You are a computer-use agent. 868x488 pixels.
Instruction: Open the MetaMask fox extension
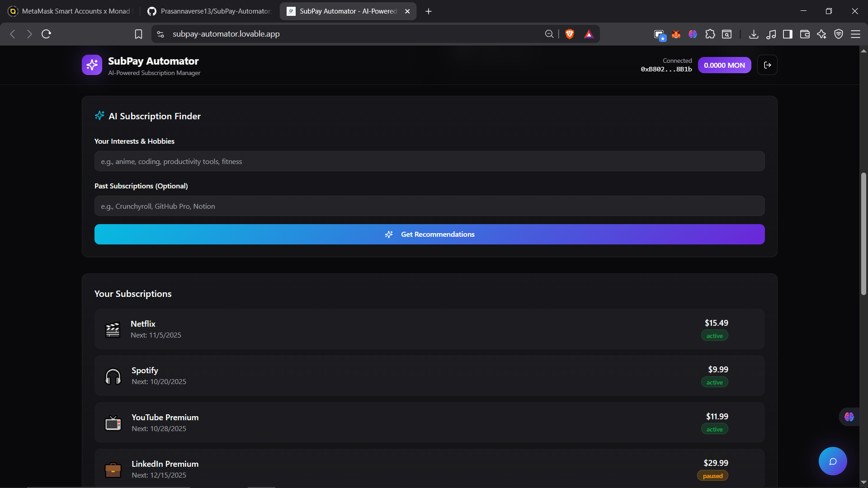click(x=676, y=34)
